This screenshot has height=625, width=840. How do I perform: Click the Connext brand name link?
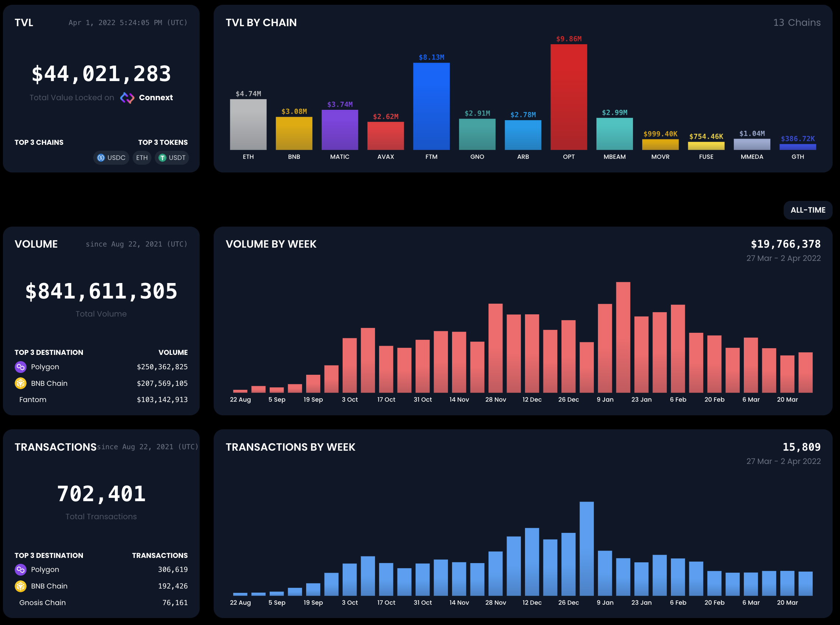pos(156,98)
